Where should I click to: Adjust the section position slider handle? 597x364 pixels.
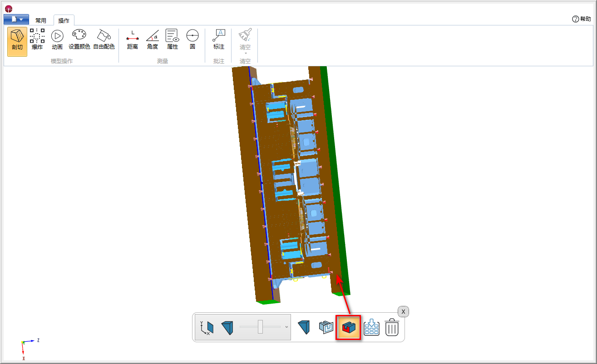pos(260,326)
